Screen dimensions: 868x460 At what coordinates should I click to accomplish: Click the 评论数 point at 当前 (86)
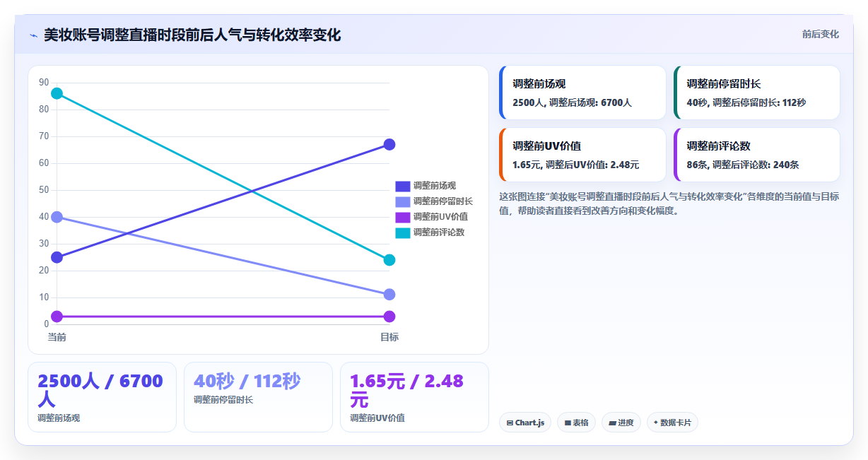(57, 93)
